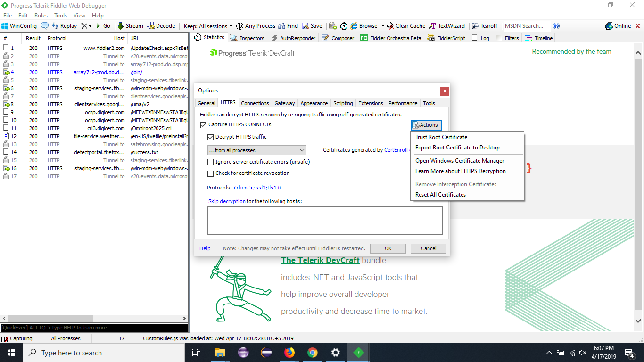Open the '...from all processes' dropdown
The height and width of the screenshot is (362, 644).
point(304,150)
